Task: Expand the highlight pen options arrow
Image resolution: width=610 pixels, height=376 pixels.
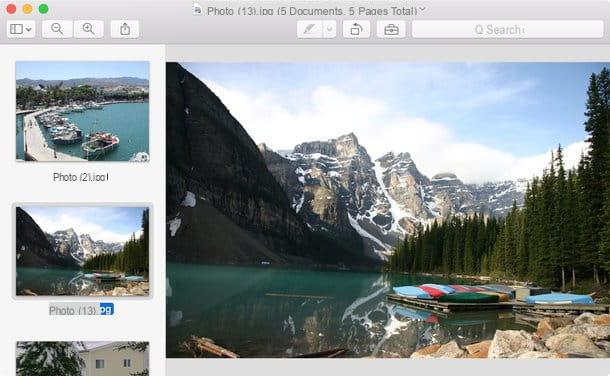Action: [330, 30]
